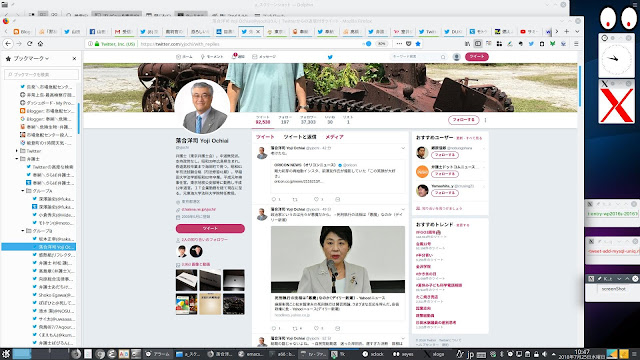Click taskbar volume icon

(544, 354)
